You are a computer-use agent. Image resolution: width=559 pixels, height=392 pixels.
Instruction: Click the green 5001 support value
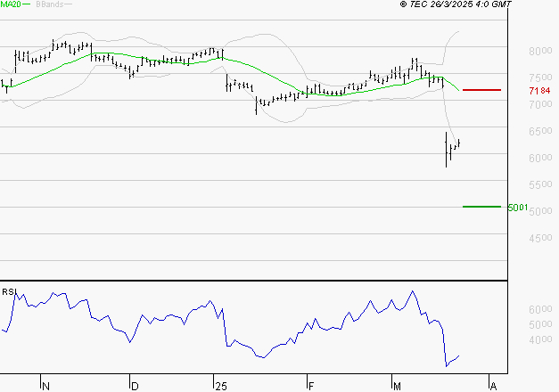[518, 208]
